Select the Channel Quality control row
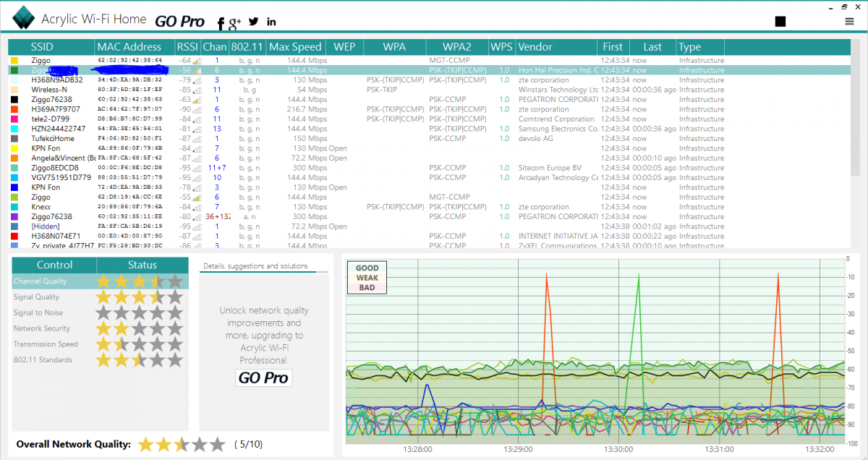 pos(101,281)
